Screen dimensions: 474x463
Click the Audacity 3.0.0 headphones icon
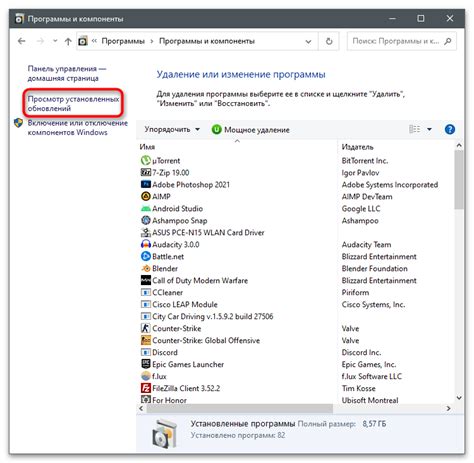tap(146, 245)
